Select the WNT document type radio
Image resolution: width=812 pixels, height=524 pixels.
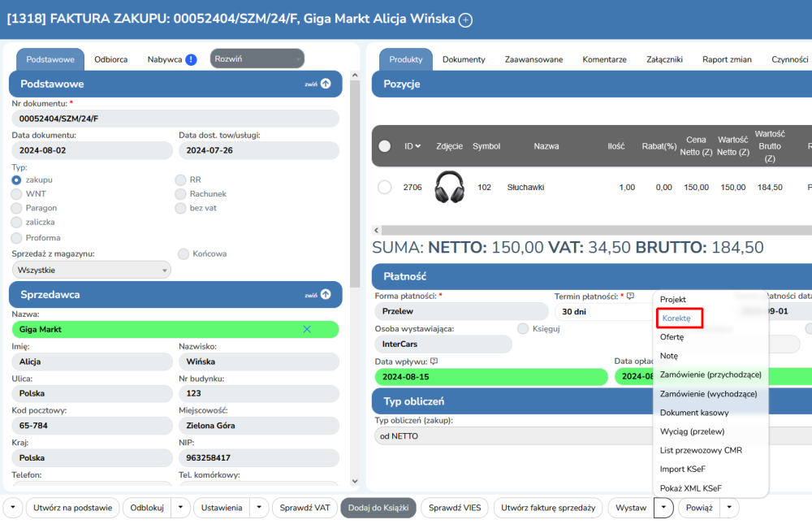coord(17,194)
